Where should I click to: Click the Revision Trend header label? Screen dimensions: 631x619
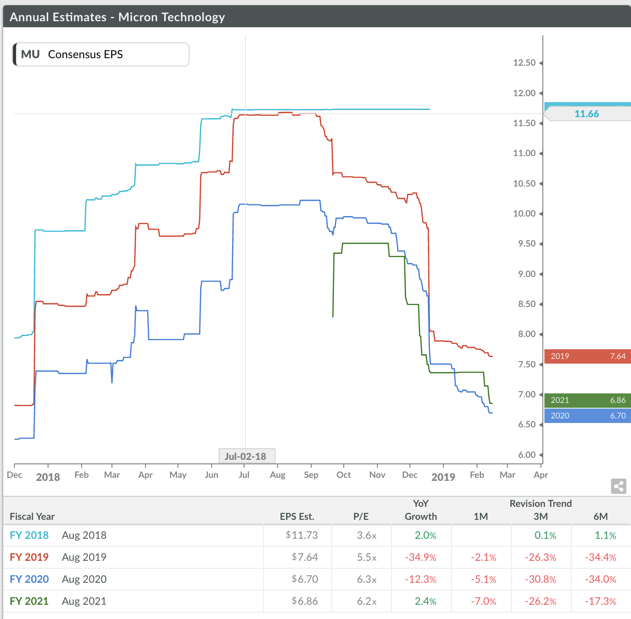point(540,503)
